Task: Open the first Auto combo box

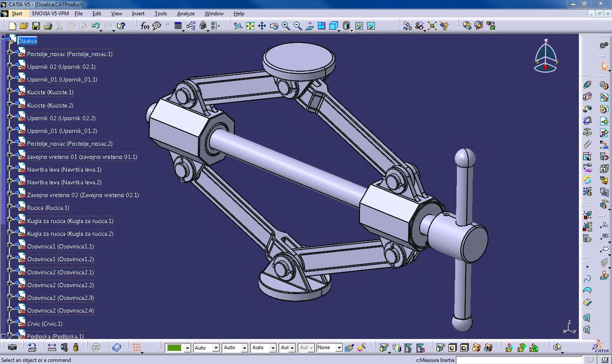Action: tap(206, 348)
